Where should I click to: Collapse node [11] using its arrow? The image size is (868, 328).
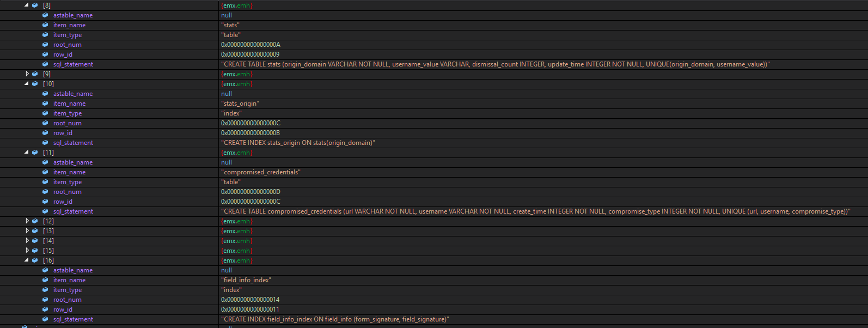tap(27, 153)
